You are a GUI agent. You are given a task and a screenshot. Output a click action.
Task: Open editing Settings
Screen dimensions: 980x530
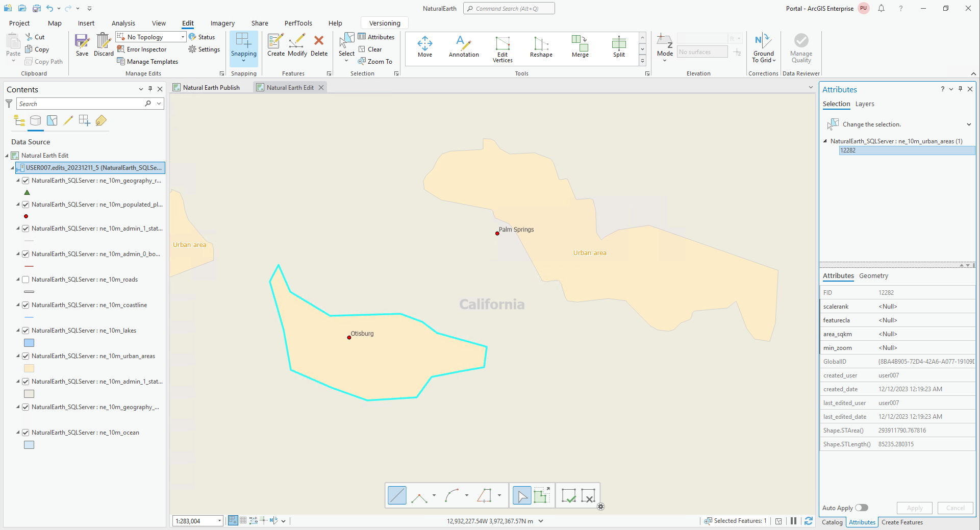204,49
